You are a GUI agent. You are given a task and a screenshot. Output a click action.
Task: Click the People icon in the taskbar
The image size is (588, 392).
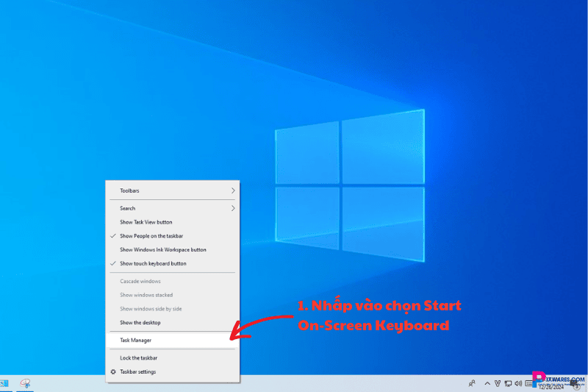[471, 383]
